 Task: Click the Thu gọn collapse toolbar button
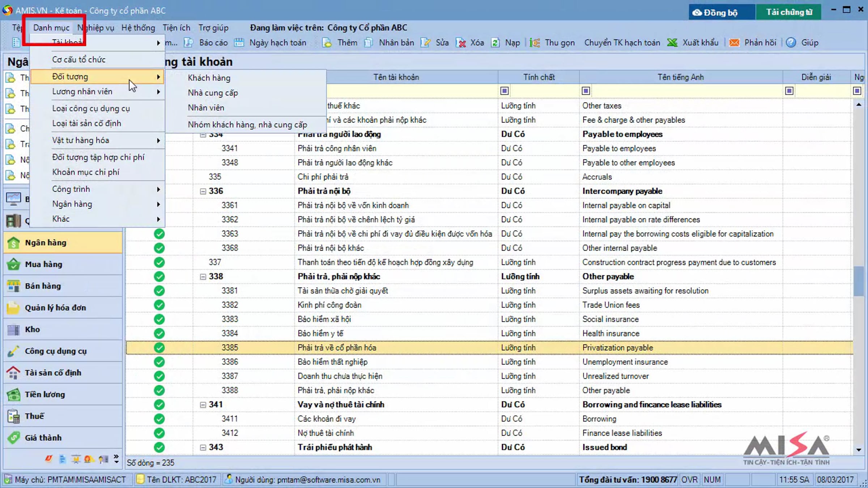click(552, 43)
